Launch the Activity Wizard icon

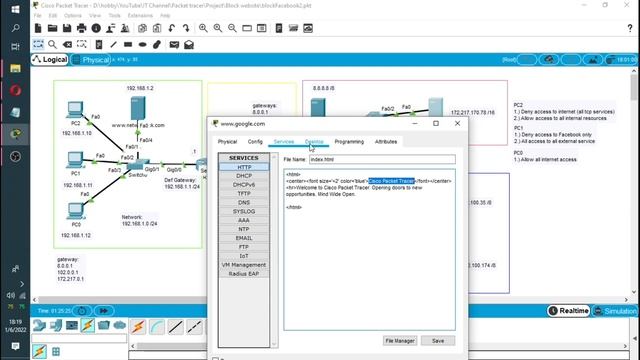(111, 28)
